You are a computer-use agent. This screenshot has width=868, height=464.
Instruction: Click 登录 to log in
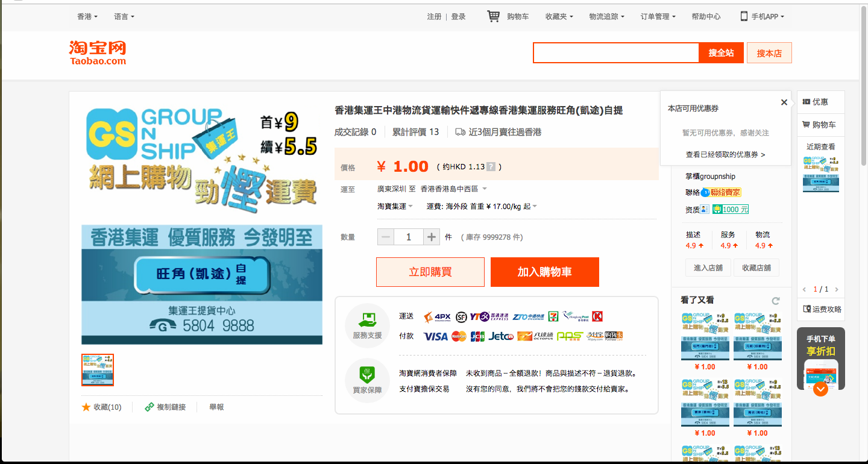[x=459, y=16]
